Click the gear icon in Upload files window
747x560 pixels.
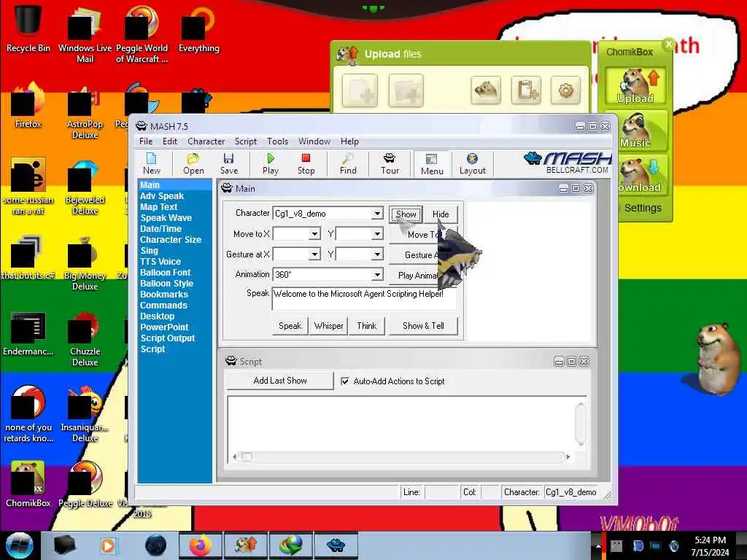(x=566, y=90)
